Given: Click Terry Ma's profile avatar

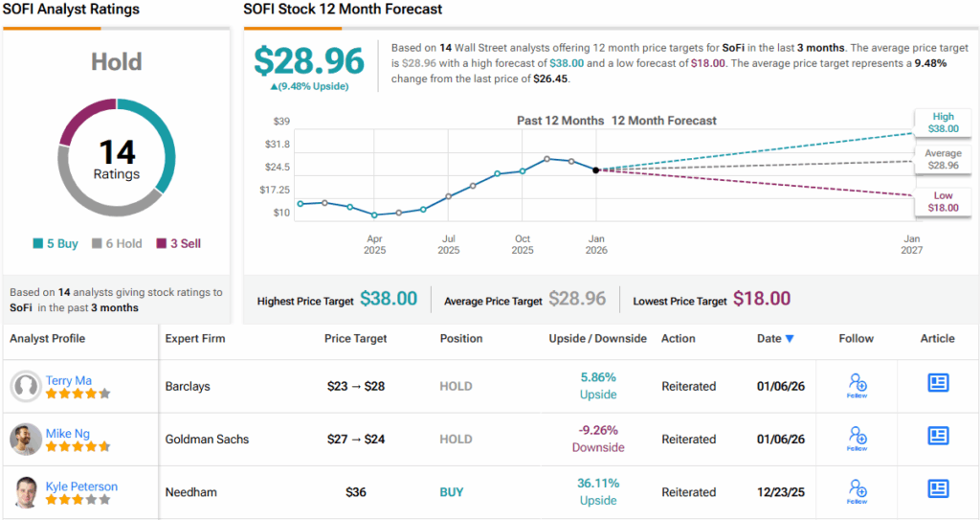Looking at the screenshot, I should [x=25, y=386].
